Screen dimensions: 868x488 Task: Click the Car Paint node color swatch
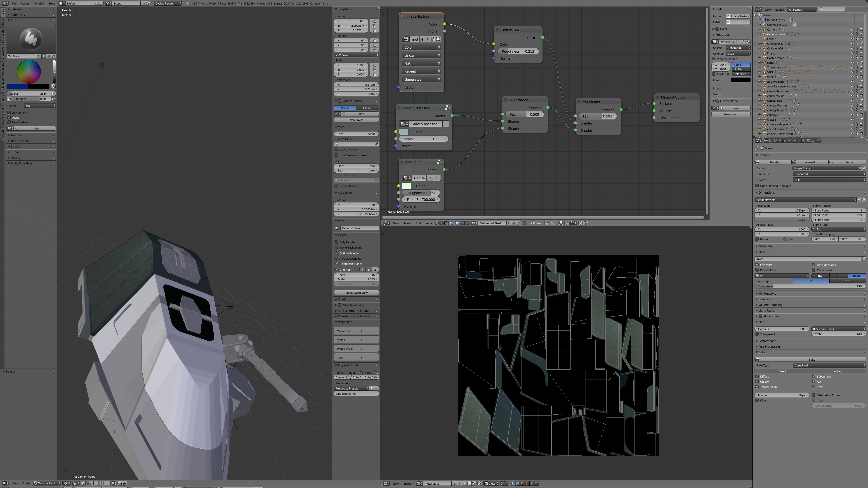click(406, 185)
